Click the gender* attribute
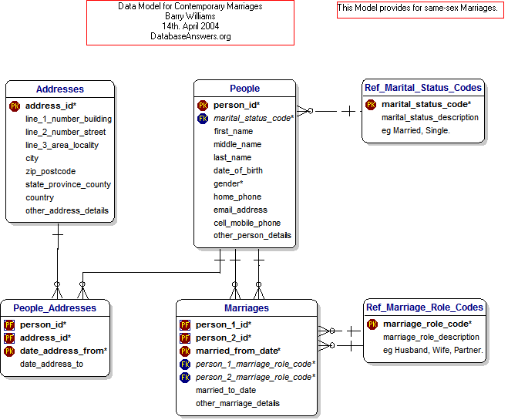This screenshot has height=420, width=508. (228, 184)
